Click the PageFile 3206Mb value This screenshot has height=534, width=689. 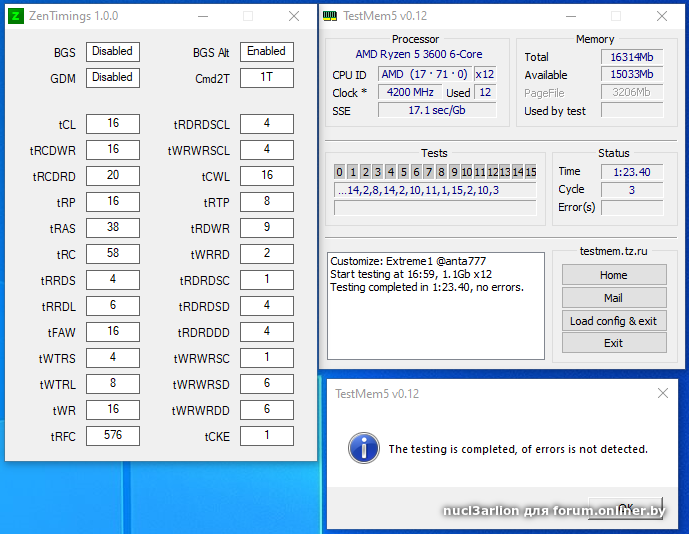click(x=632, y=92)
